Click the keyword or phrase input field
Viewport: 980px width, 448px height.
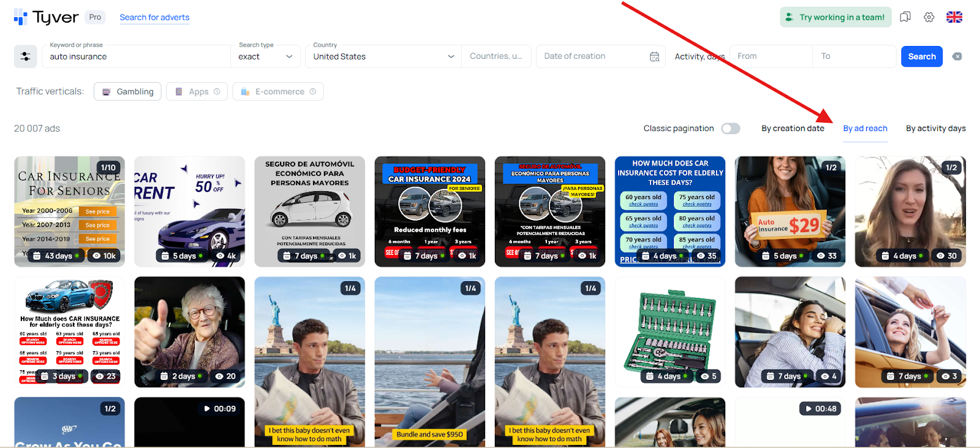138,56
